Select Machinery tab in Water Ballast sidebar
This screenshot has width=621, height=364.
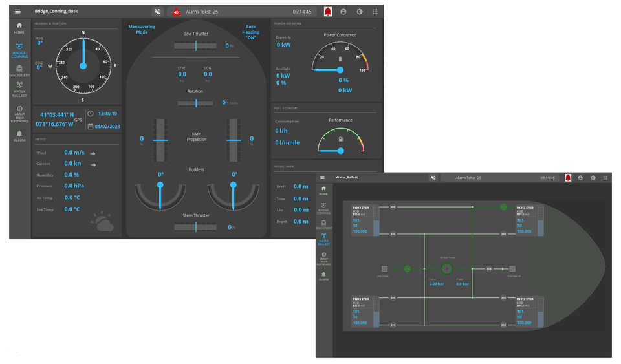323,224
